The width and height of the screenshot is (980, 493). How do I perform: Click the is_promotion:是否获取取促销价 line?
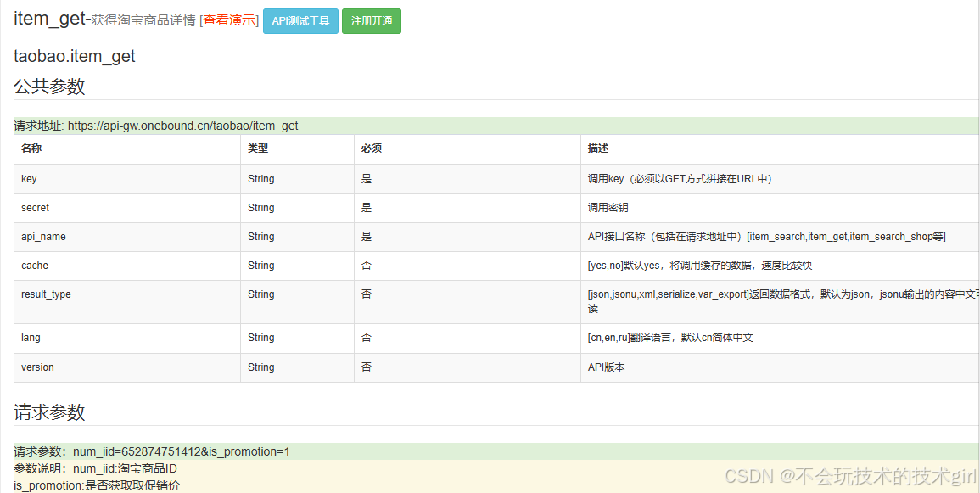[97, 485]
